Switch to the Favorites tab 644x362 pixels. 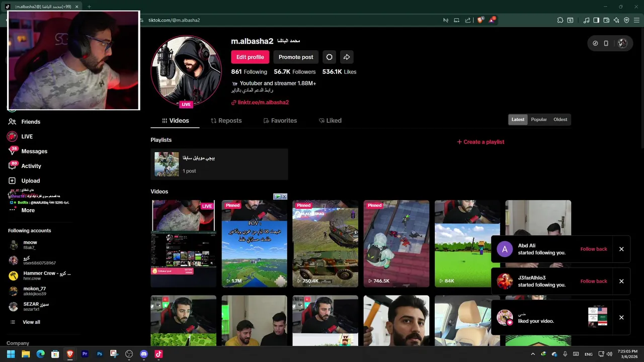(280, 121)
